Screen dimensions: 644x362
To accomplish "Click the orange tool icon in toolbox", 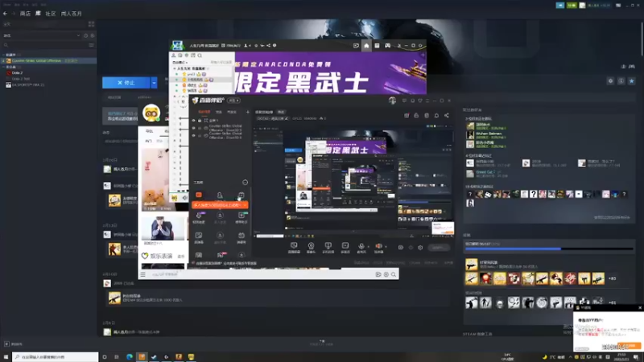I will [x=199, y=195].
